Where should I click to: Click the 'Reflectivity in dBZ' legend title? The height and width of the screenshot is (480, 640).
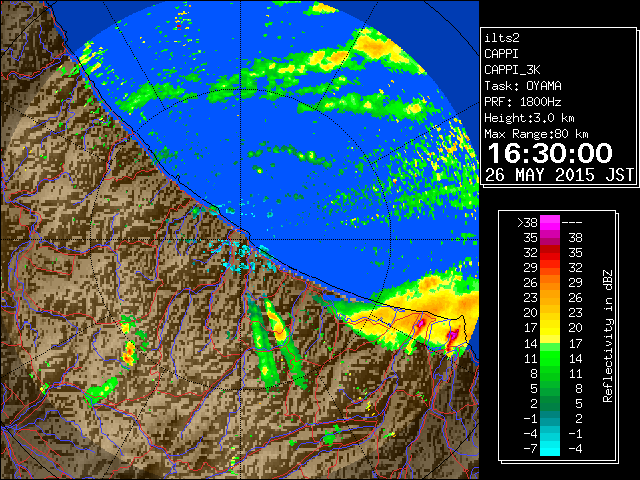click(608, 336)
